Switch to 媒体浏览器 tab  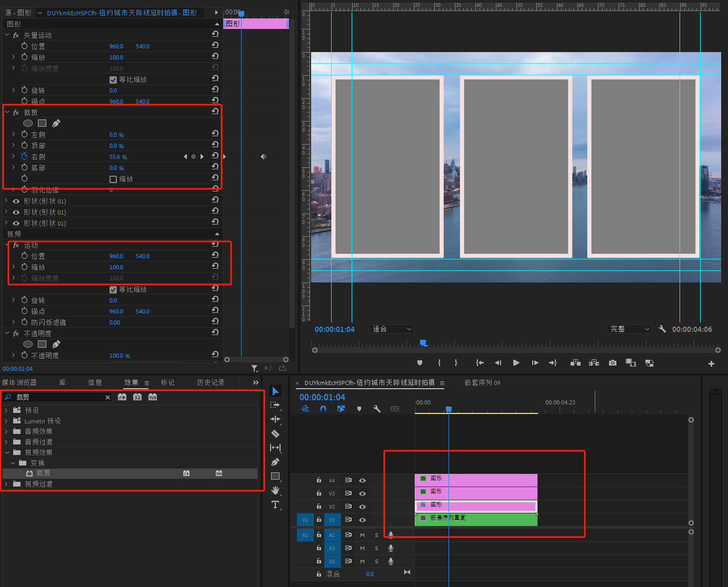pyautogui.click(x=19, y=382)
